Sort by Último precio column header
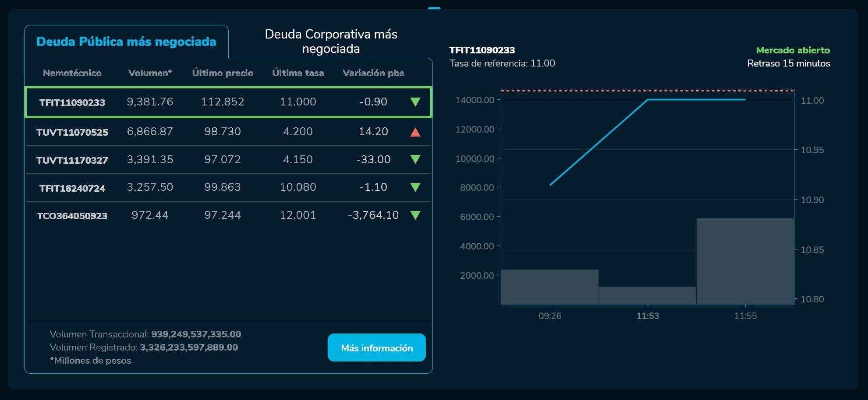Image resolution: width=868 pixels, height=400 pixels. click(x=223, y=73)
